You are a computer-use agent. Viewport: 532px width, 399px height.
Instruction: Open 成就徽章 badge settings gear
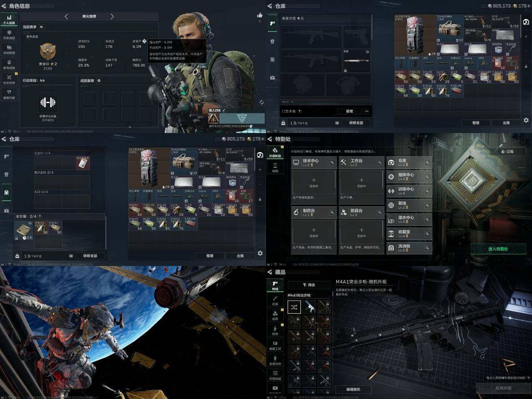[x=99, y=81]
